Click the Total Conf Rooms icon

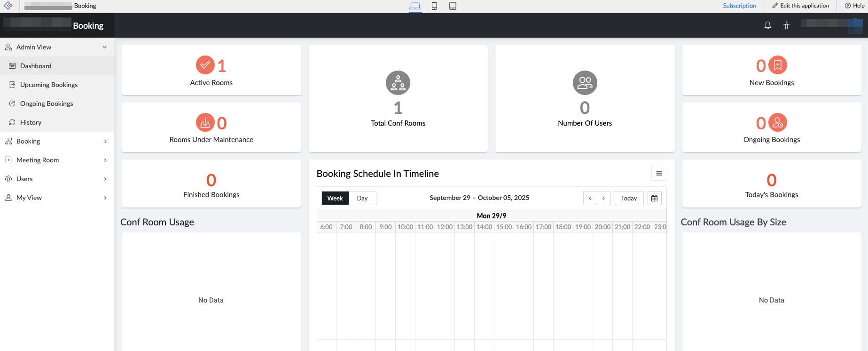398,83
